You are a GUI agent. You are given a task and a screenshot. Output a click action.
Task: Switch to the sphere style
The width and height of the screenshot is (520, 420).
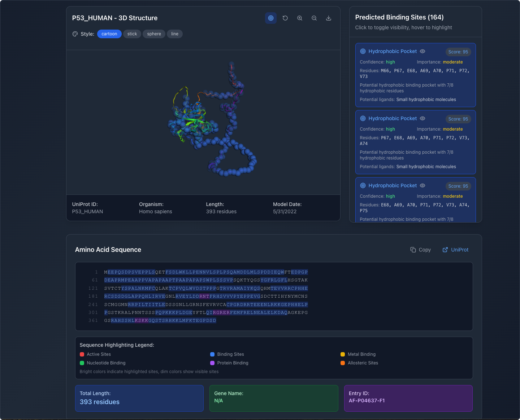click(154, 34)
